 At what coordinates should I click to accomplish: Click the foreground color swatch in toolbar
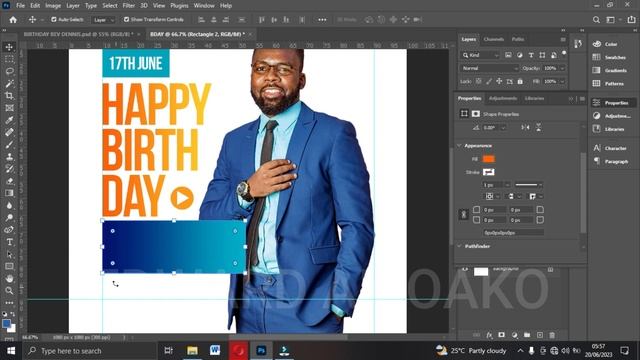6,323
